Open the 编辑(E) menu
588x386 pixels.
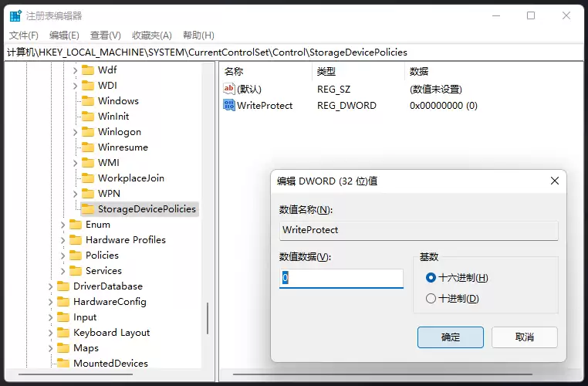point(64,36)
